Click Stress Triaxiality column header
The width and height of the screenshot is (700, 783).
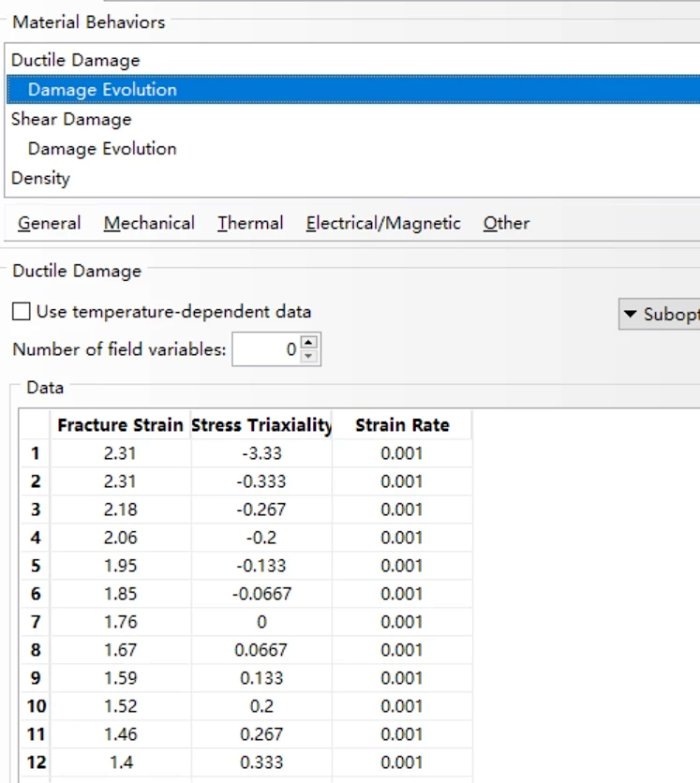(x=261, y=425)
